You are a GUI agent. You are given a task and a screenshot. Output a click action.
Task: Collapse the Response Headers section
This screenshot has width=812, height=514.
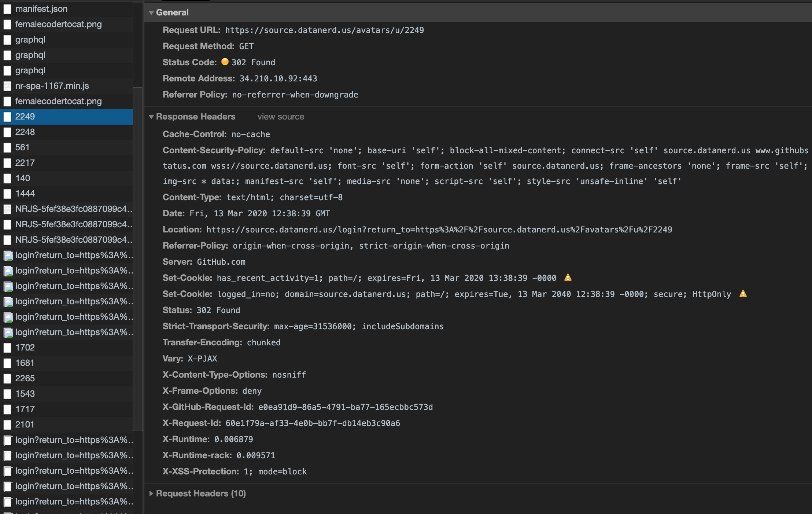151,117
